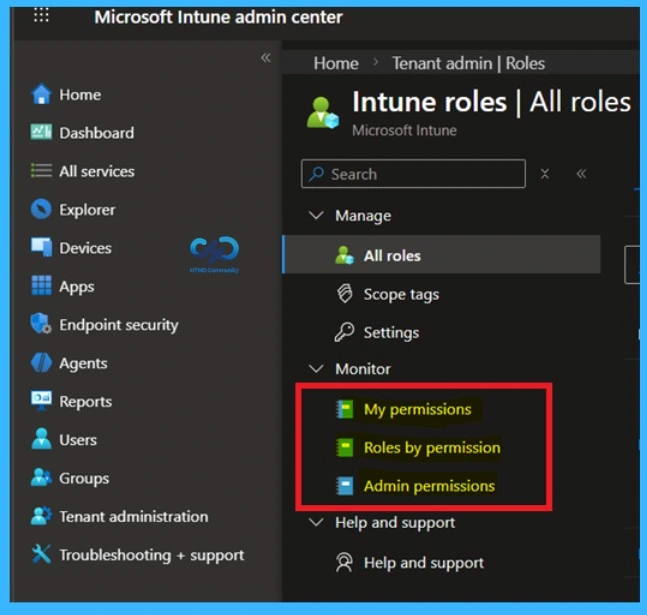The width and height of the screenshot is (647, 615).
Task: Open Reports in the sidebar
Action: click(85, 402)
